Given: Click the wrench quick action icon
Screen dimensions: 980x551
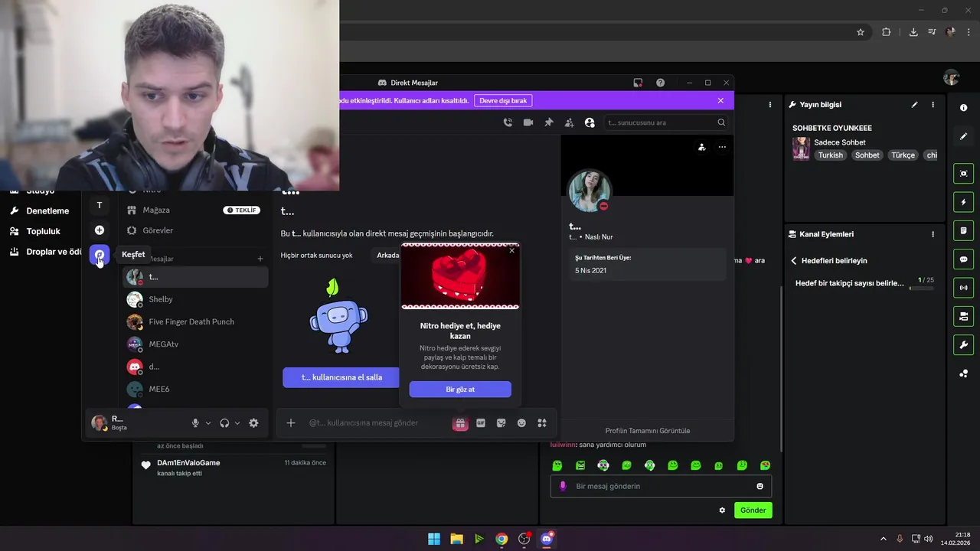Looking at the screenshot, I should coord(964,345).
